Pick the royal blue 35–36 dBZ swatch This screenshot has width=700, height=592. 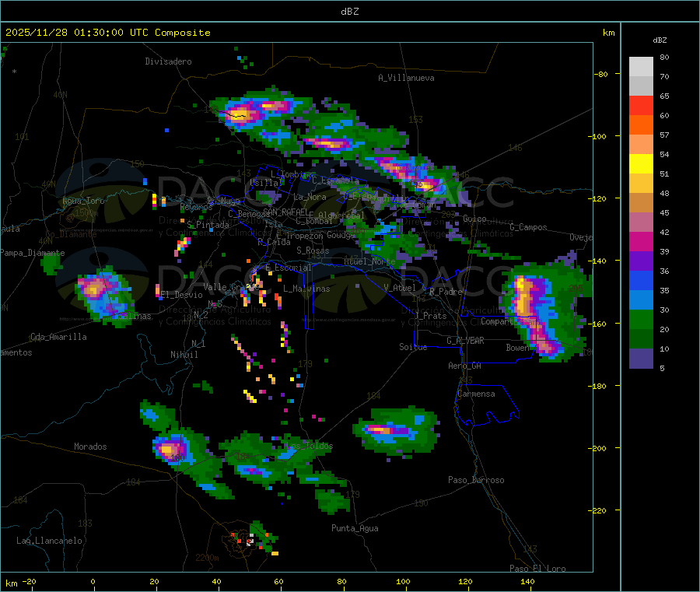click(x=641, y=280)
